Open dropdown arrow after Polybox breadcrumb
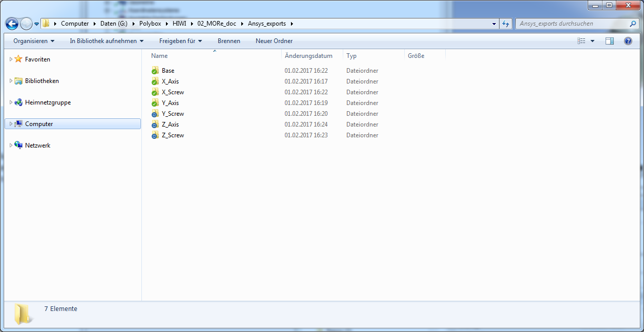This screenshot has width=644, height=332. click(x=168, y=24)
